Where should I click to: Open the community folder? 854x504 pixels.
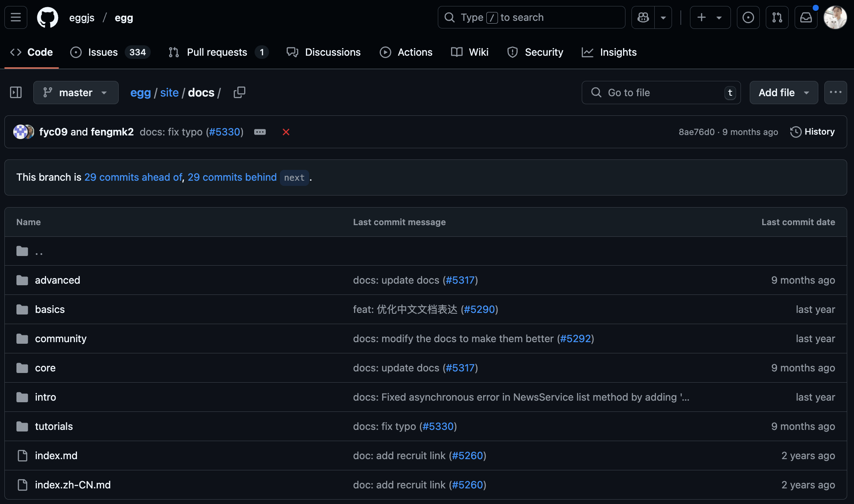point(61,339)
